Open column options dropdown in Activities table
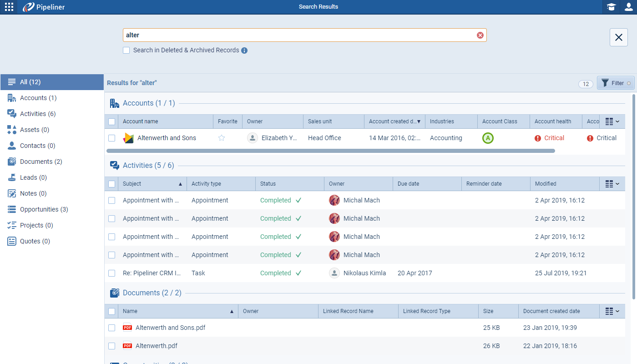The image size is (637, 364). click(612, 184)
